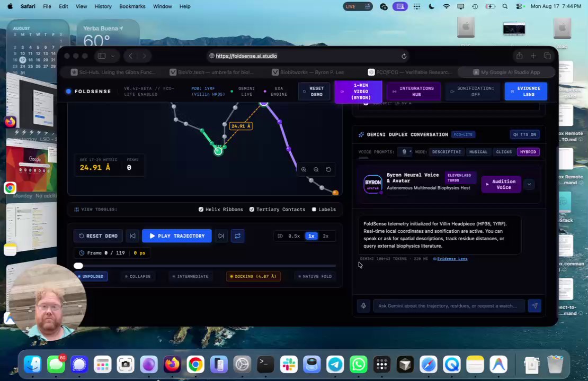Follow the Evidence Lens link under message
The width and height of the screenshot is (588, 381).
452,259
